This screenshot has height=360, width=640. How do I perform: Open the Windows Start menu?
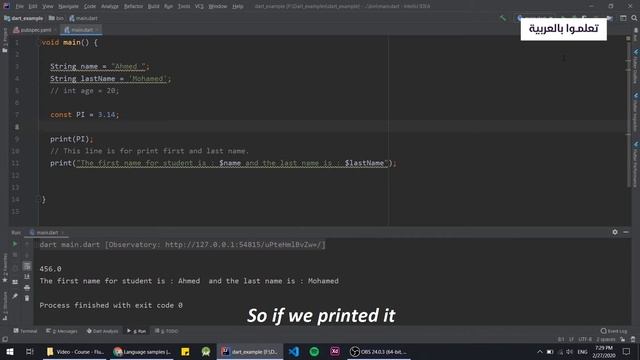point(9,351)
